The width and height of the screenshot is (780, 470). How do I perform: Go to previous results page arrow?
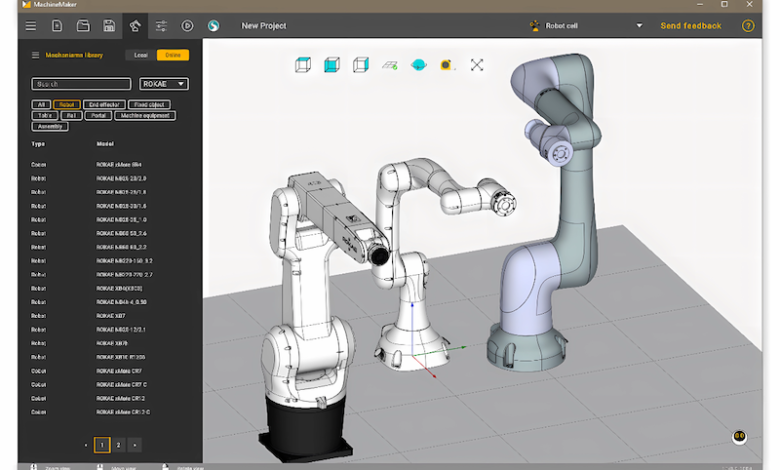tap(86, 445)
